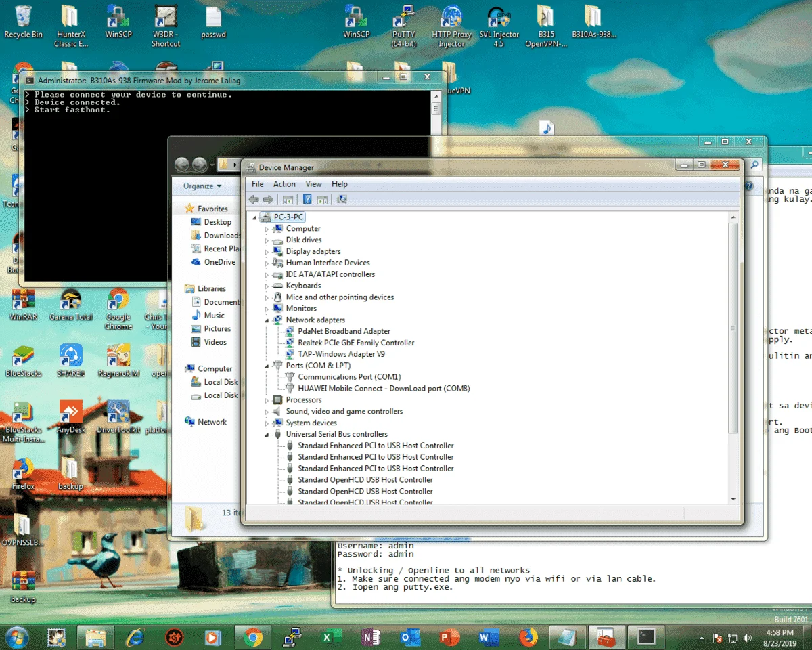
Task: Open Garena Total desktop shortcut
Action: 70,305
